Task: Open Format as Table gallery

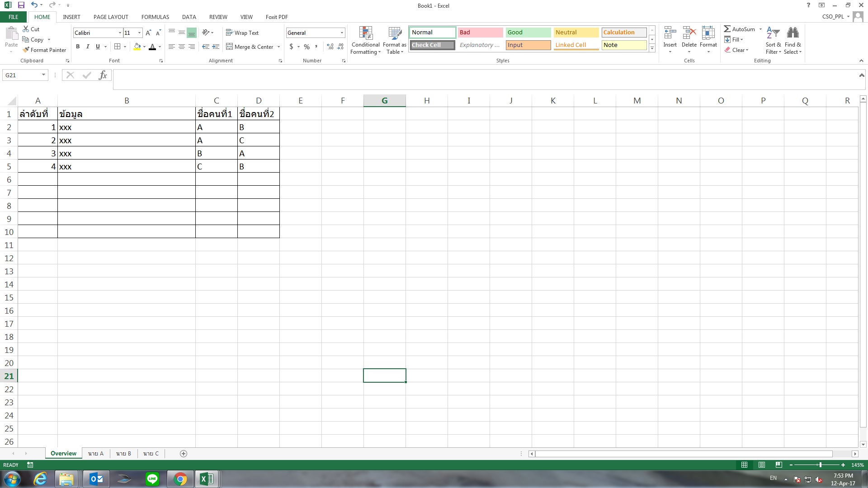Action: tap(394, 33)
